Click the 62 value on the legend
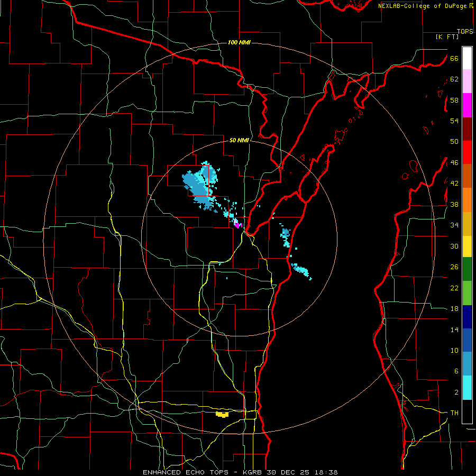The width and height of the screenshot is (476, 476). (454, 79)
